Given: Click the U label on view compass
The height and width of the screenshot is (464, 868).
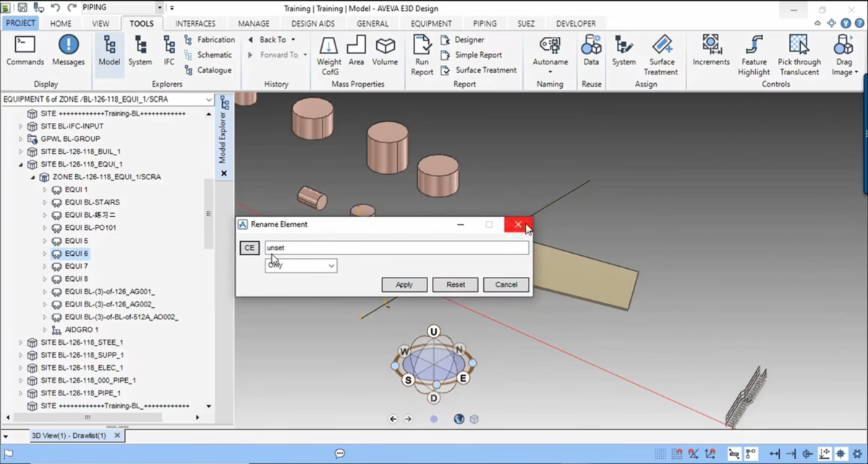Looking at the screenshot, I should [433, 332].
